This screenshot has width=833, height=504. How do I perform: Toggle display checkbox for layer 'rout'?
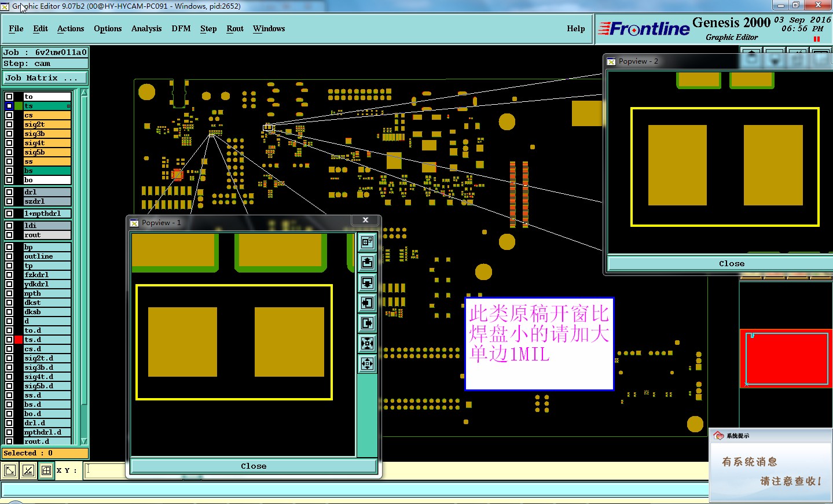click(9, 235)
